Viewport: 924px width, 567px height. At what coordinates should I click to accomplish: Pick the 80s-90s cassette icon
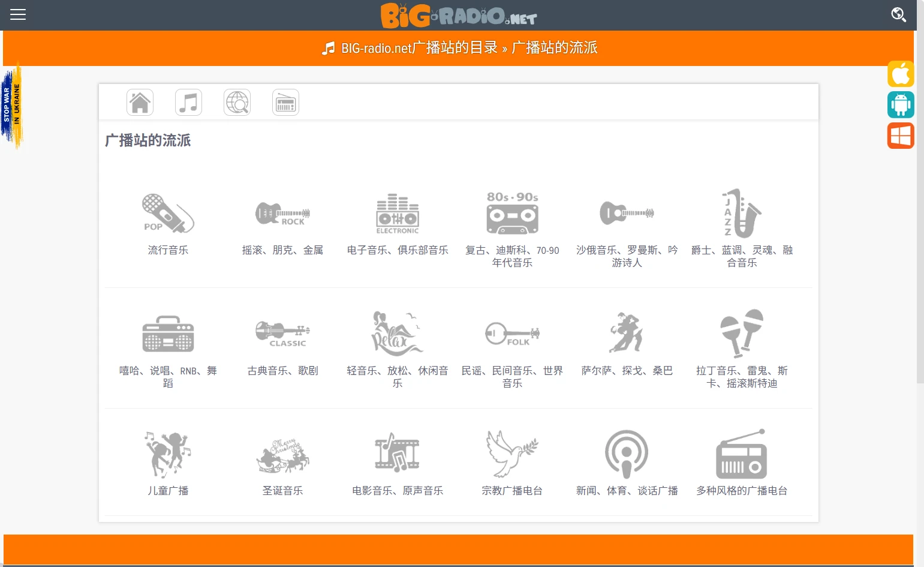coord(512,213)
